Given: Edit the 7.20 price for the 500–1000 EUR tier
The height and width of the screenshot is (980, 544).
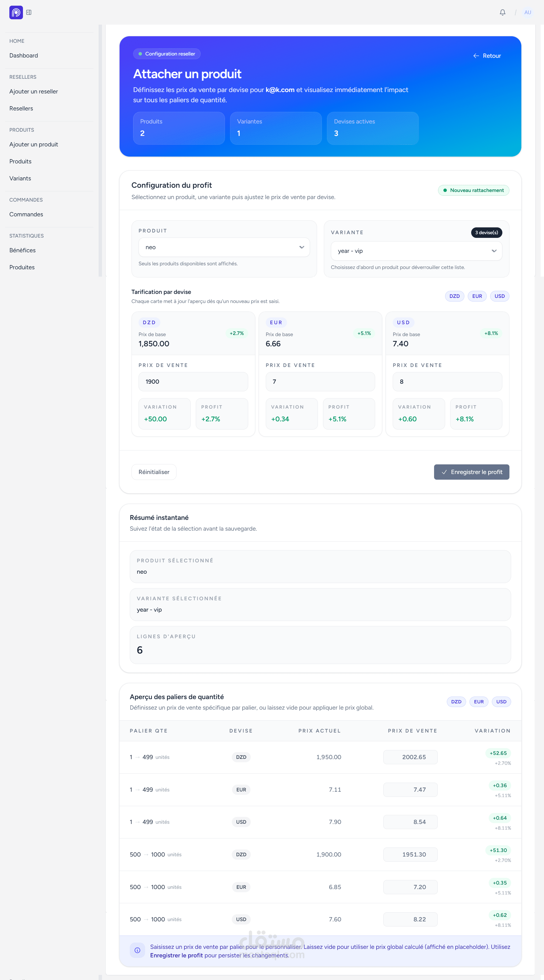Looking at the screenshot, I should pos(410,887).
